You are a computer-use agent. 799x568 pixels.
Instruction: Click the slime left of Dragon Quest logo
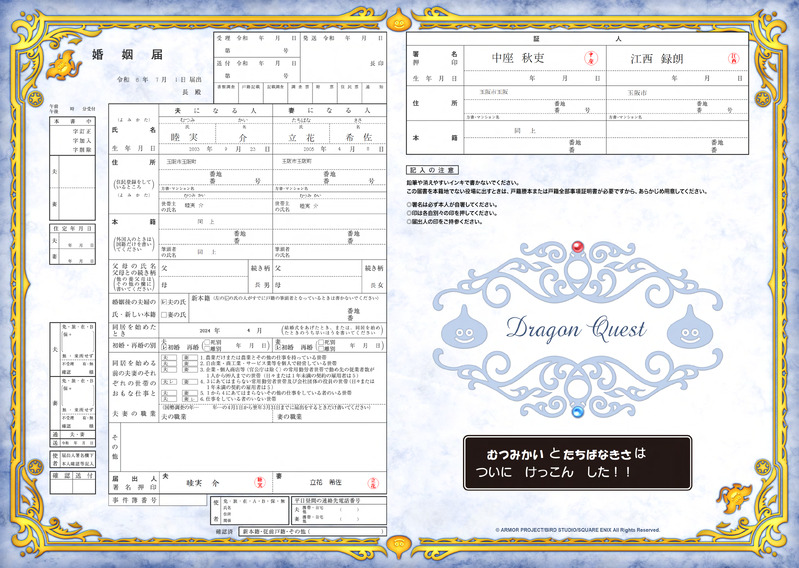click(x=464, y=328)
